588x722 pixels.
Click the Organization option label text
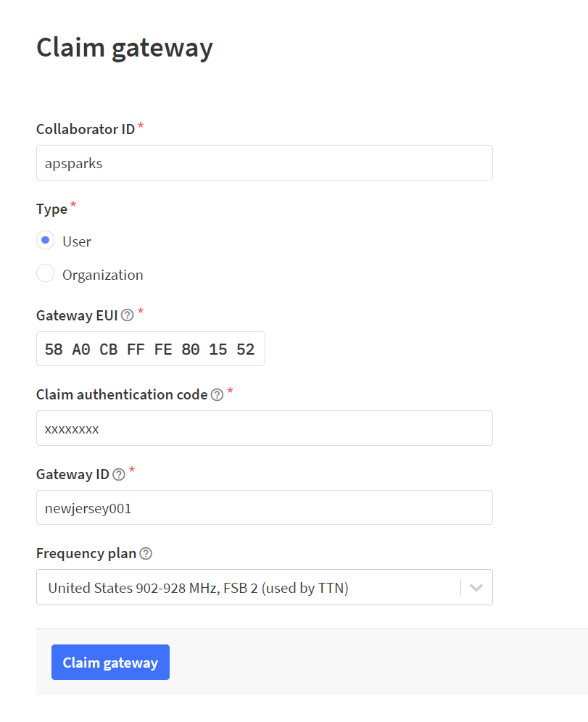point(103,275)
